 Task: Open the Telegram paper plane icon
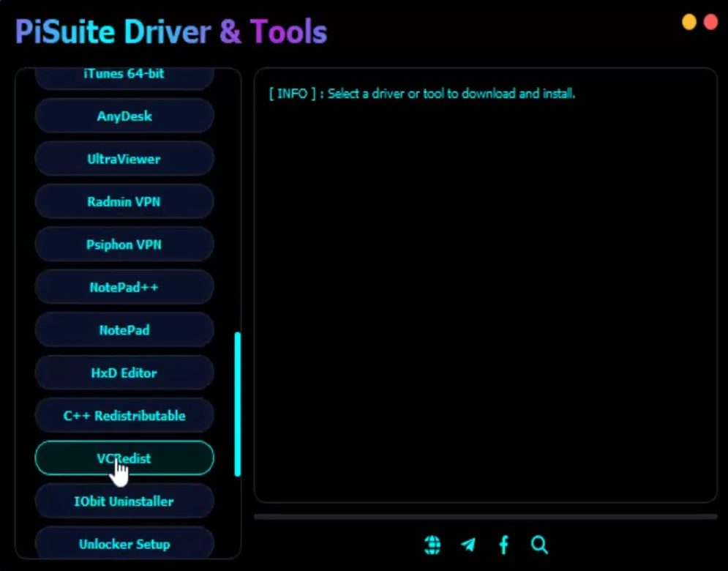tap(468, 545)
